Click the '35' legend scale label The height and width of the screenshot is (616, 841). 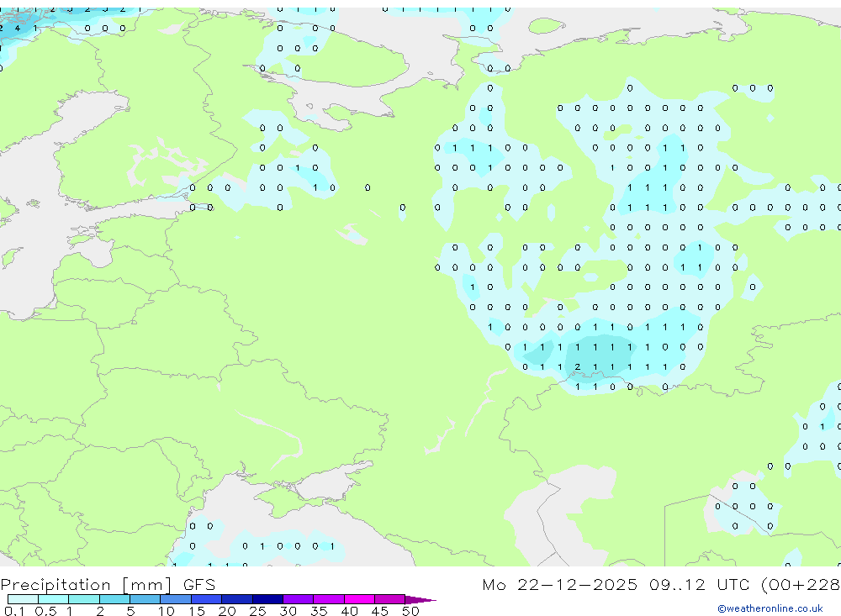click(x=319, y=611)
